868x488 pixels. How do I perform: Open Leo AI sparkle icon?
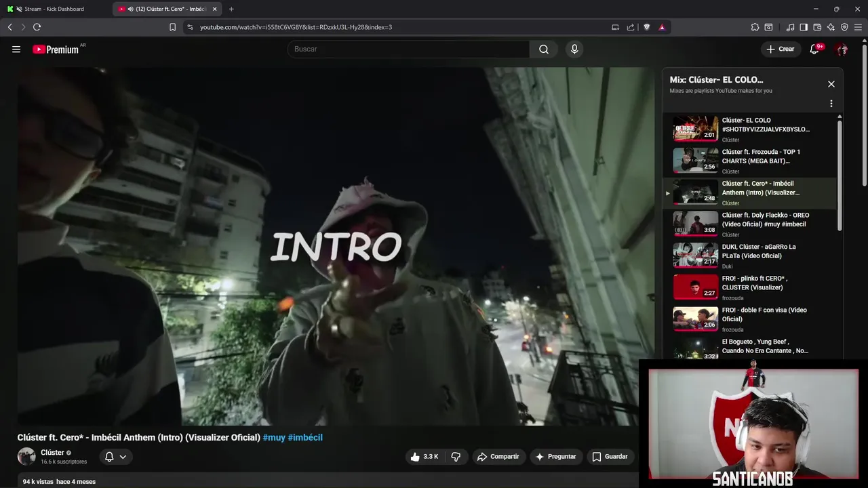coord(831,27)
